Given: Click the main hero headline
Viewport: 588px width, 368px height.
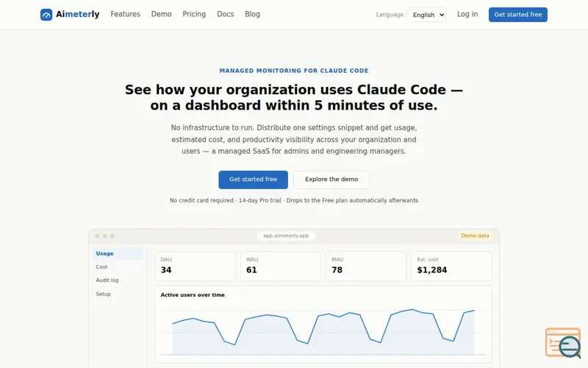Looking at the screenshot, I should [x=294, y=98].
